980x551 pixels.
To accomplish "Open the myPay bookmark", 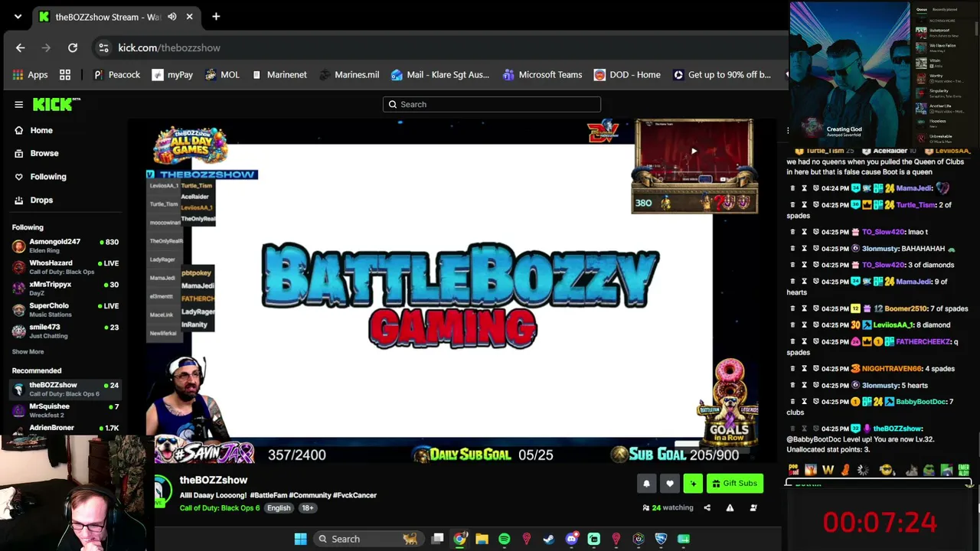I will point(172,74).
